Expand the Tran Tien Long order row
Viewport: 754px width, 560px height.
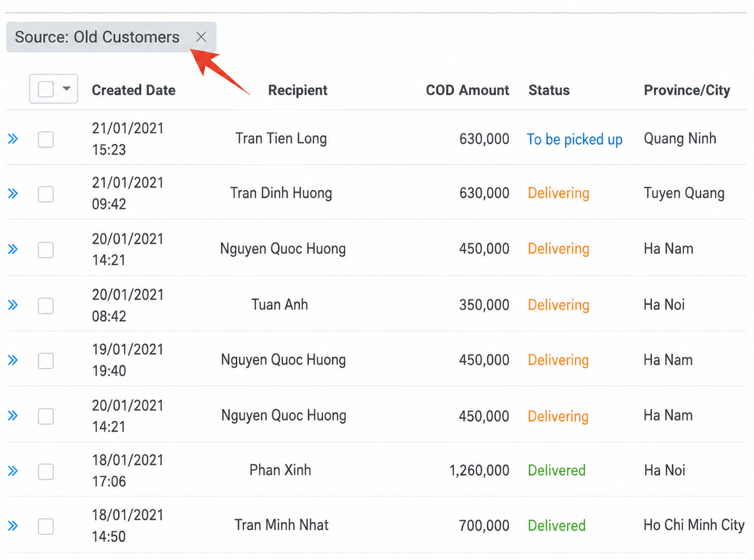(13, 139)
